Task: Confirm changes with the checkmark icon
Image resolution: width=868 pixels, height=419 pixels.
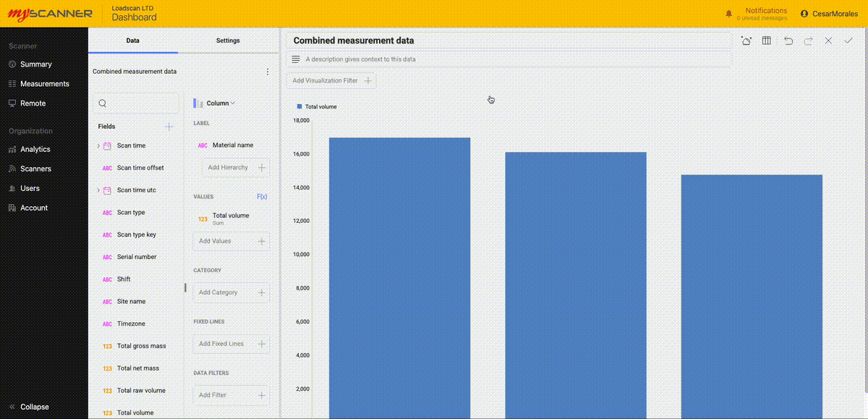Action: (x=848, y=41)
